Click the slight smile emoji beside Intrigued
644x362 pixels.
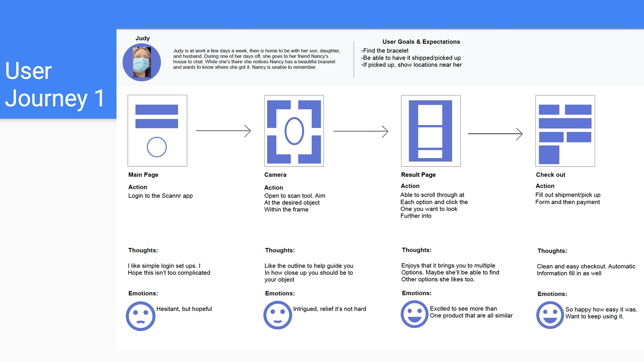(x=278, y=315)
